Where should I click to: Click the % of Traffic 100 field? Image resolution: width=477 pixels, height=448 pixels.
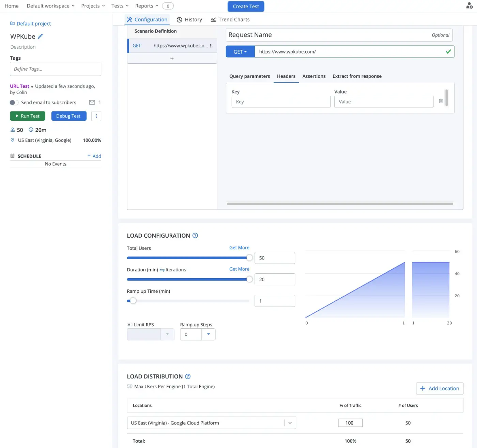click(x=350, y=423)
